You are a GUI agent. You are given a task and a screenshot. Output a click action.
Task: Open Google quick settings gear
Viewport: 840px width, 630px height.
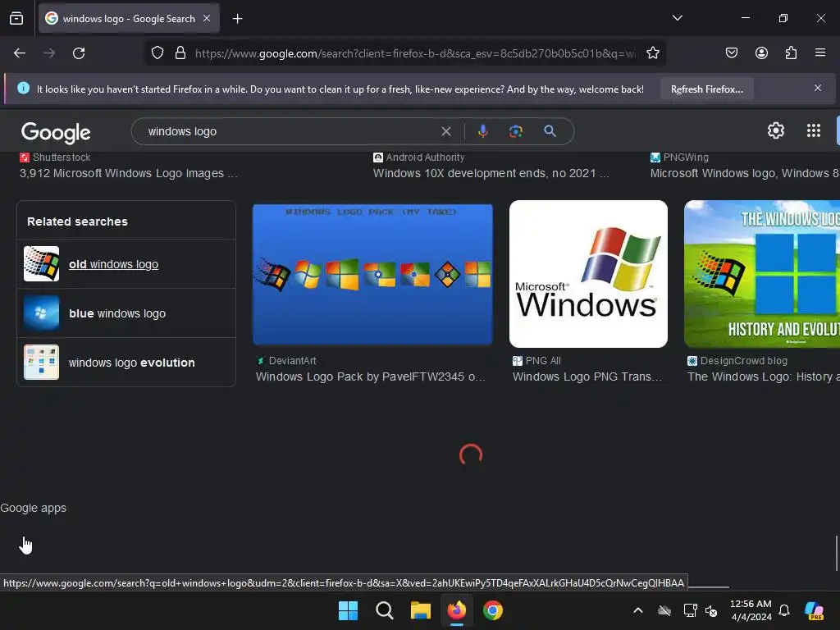[776, 130]
